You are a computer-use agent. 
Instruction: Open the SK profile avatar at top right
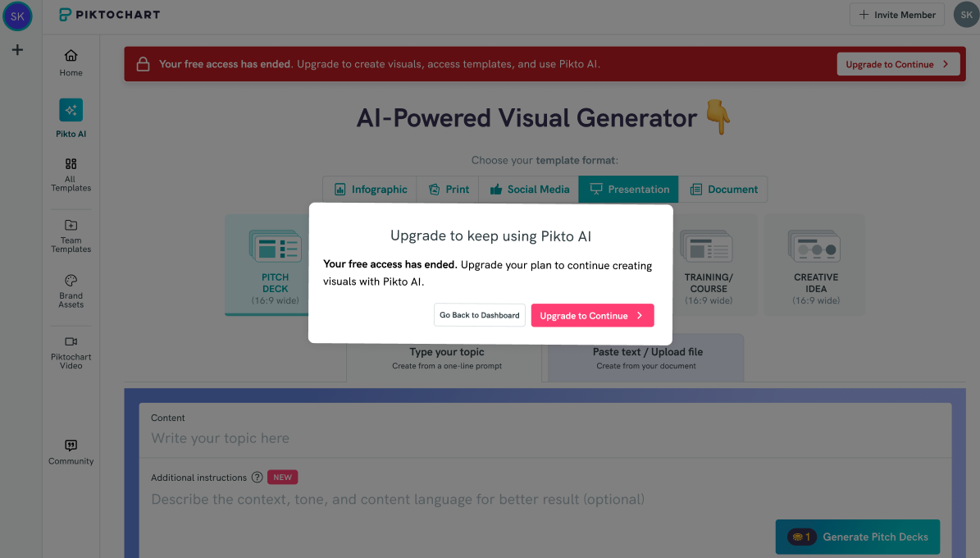(x=965, y=15)
